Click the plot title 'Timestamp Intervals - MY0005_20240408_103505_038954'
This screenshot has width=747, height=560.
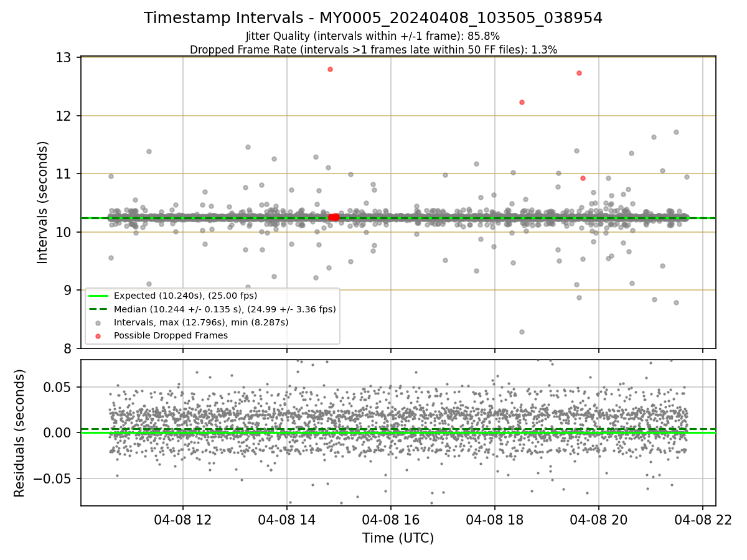coord(373,18)
